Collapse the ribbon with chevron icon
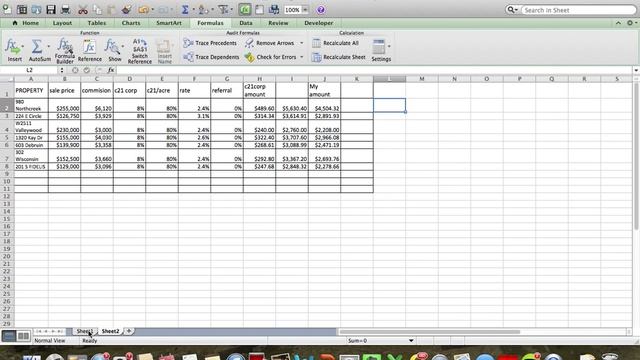The height and width of the screenshot is (360, 640). pyautogui.click(x=618, y=23)
